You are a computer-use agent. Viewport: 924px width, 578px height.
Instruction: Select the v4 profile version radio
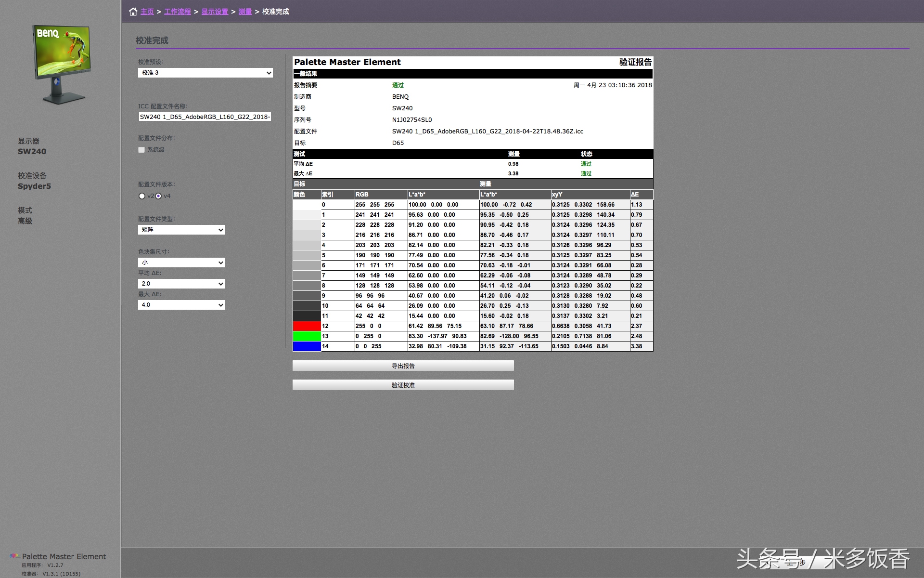click(x=158, y=196)
